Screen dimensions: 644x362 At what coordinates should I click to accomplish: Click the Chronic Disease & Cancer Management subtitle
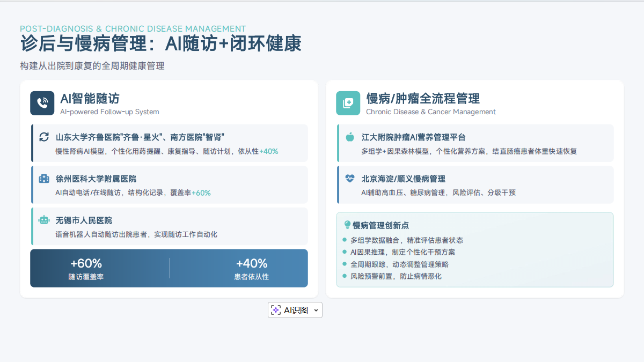(430, 112)
